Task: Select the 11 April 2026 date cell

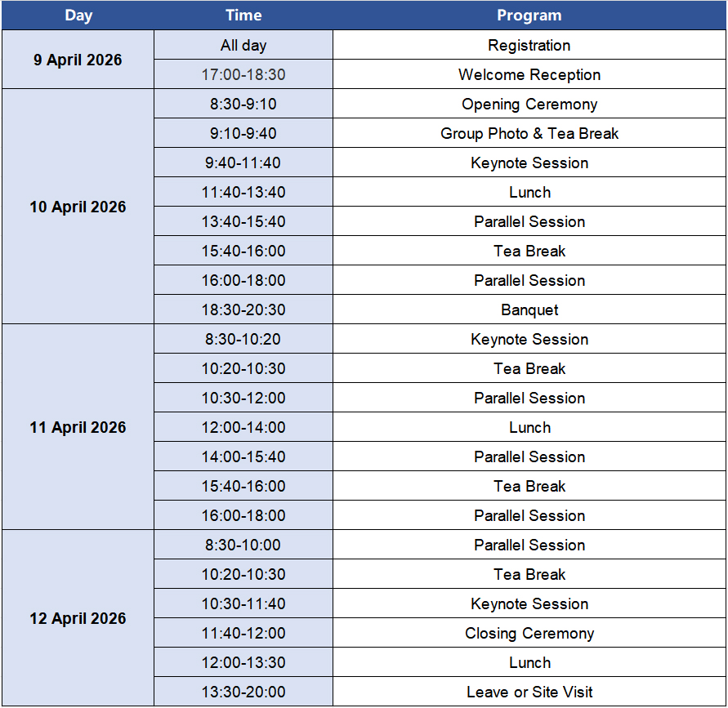Action: tap(78, 427)
